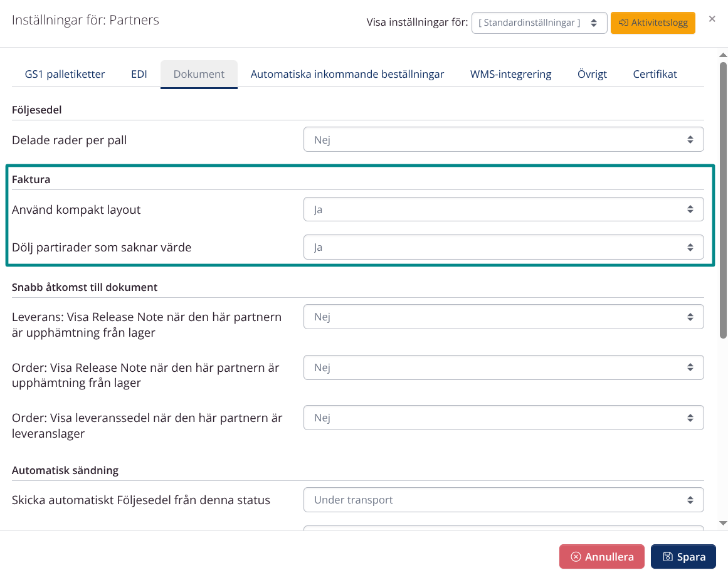Change the Använd kompakt layout setting
Viewport: 728px width, 580px height.
point(503,209)
